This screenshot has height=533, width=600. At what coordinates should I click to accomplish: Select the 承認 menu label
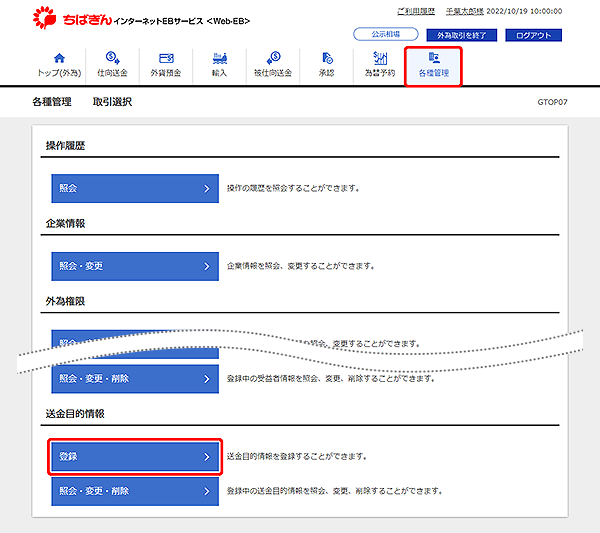point(327,73)
